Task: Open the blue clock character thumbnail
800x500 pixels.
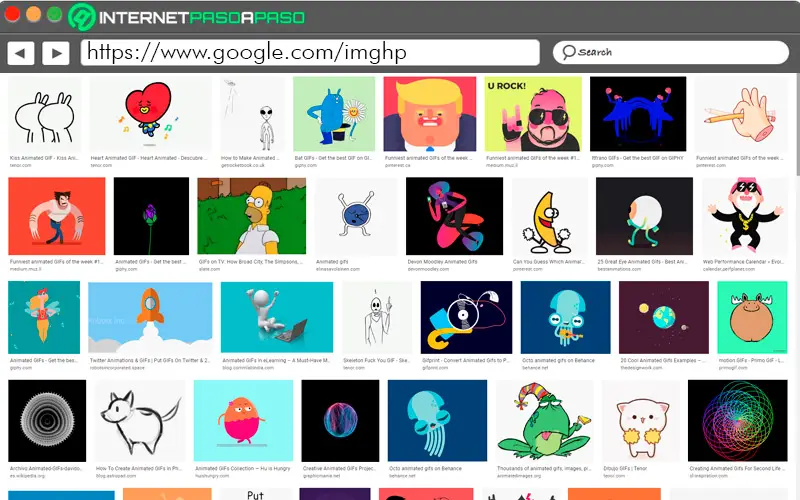Action: (356, 216)
